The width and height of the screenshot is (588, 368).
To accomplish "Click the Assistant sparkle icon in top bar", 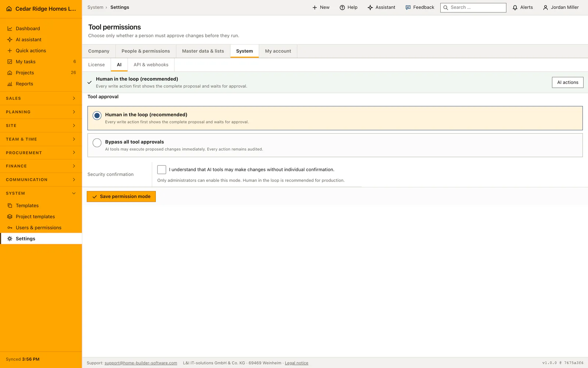I will click(370, 7).
